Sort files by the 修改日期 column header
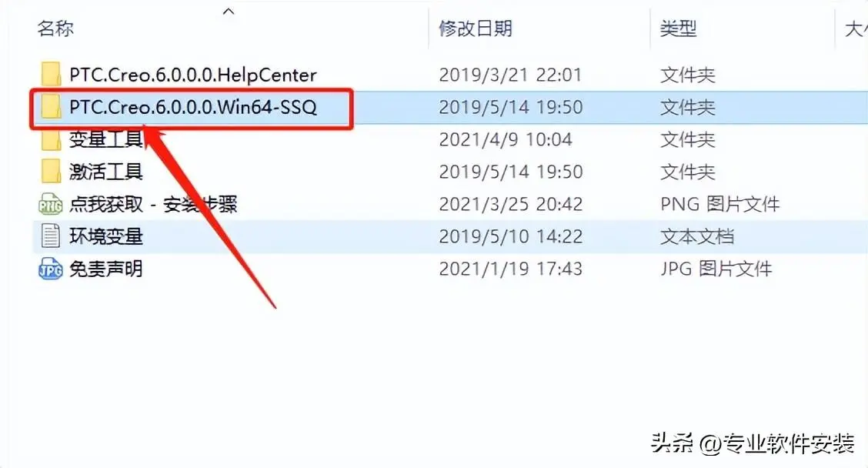Screen dimensions: 868x468 [x=476, y=28]
